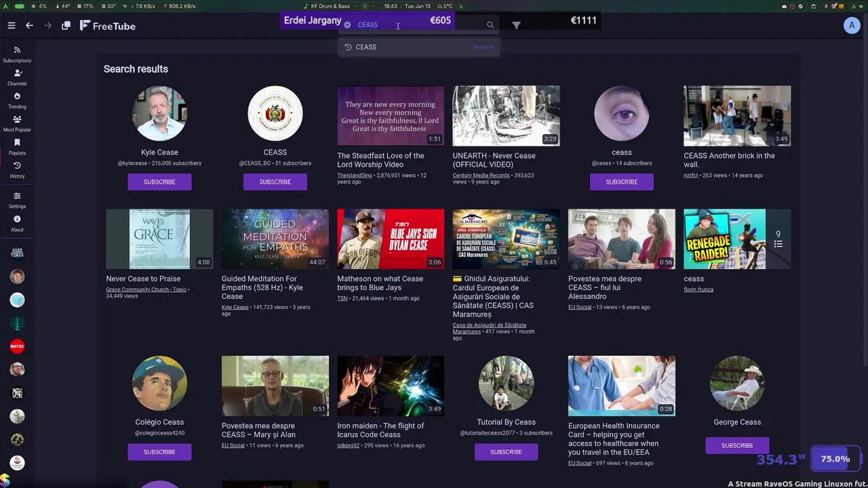
Task: Open Settings in the sidebar
Action: 17,200
